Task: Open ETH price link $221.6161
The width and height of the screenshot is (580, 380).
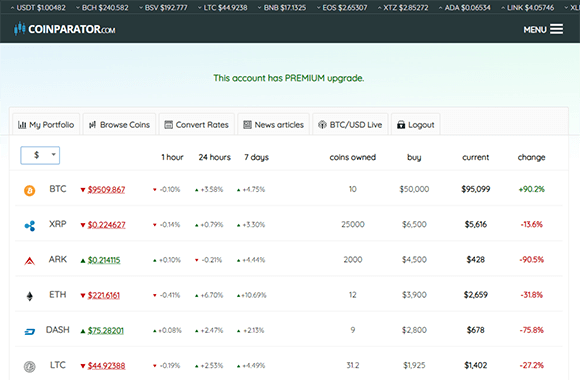Action: pos(104,295)
